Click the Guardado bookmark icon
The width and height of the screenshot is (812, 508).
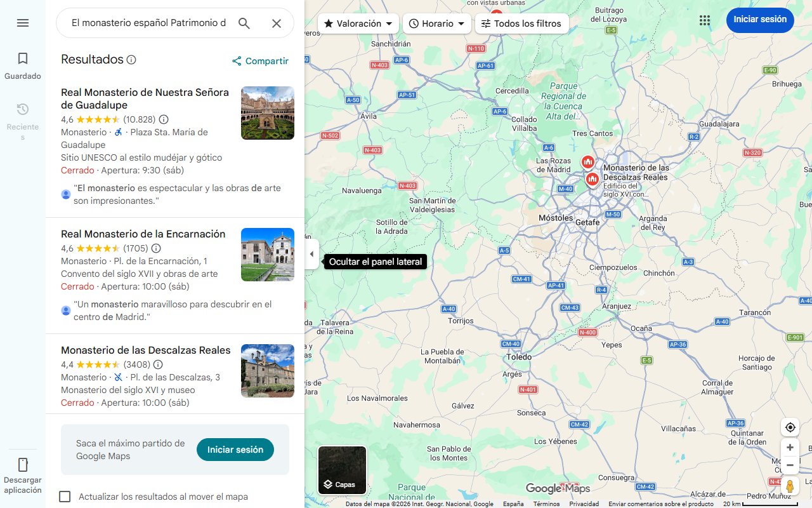point(23,58)
